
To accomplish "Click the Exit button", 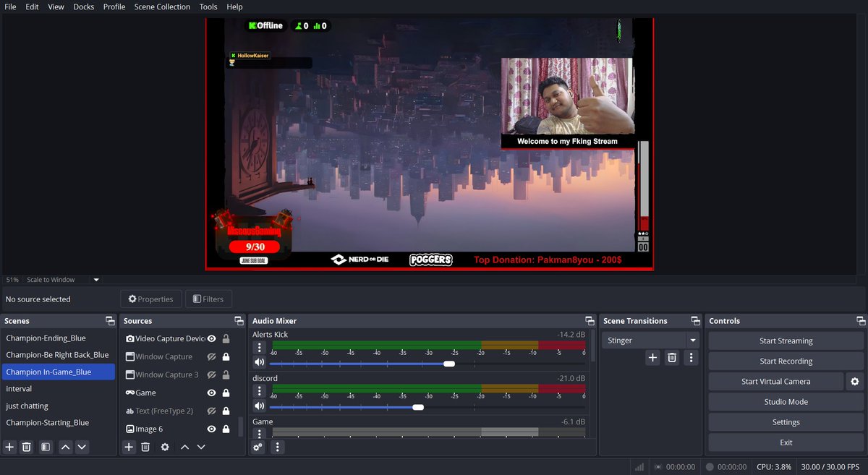I will tap(786, 442).
